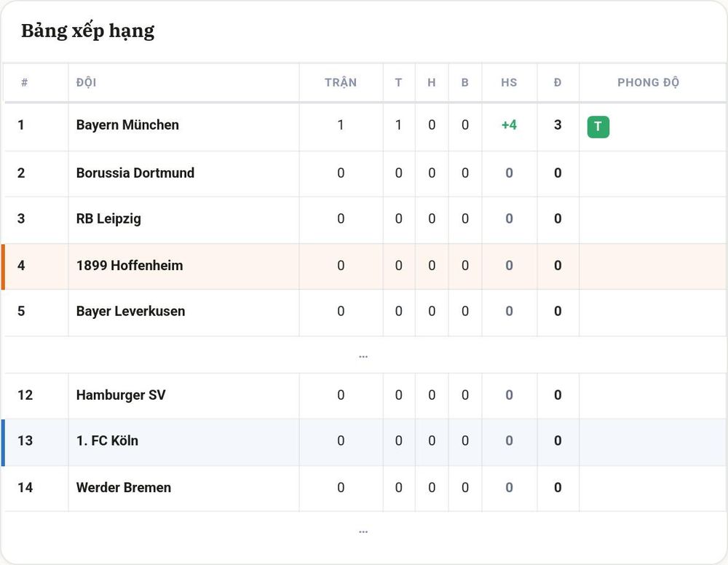Expand hidden rows below Bayer Leverkusen

click(363, 355)
